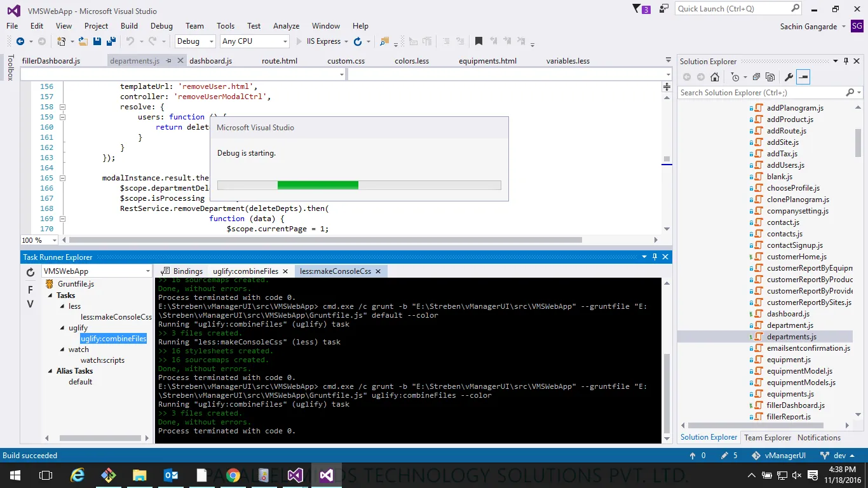The height and width of the screenshot is (488, 868).
Task: Close the departments.js editor tab
Action: pos(180,61)
